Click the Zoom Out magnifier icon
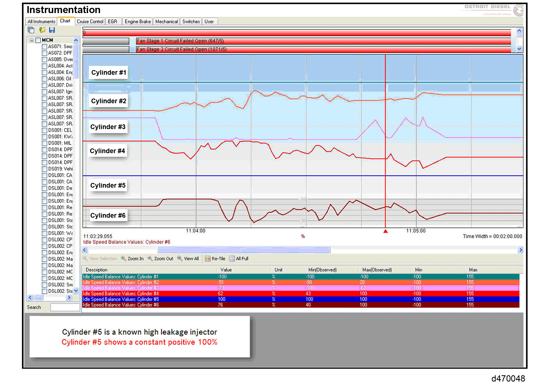The image size is (549, 392). point(150,258)
